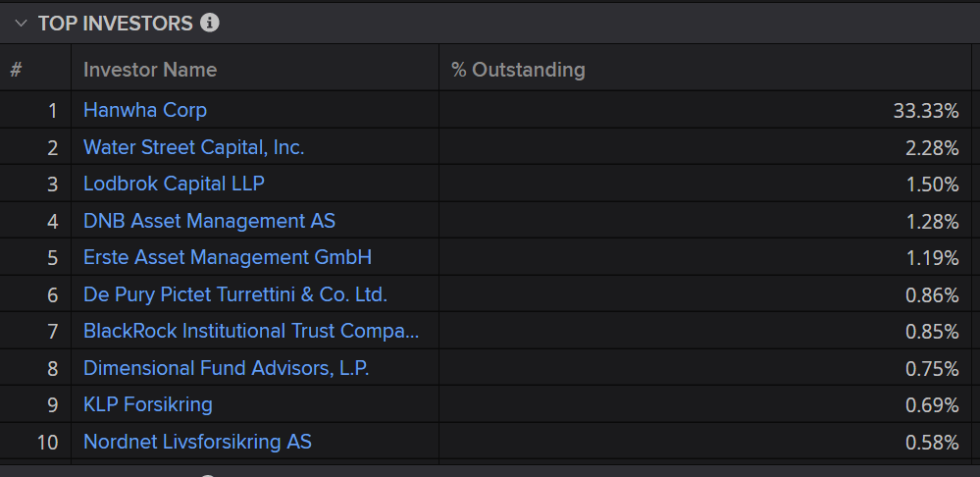Click the # rank column header
This screenshot has width=980, height=477.
(x=16, y=70)
